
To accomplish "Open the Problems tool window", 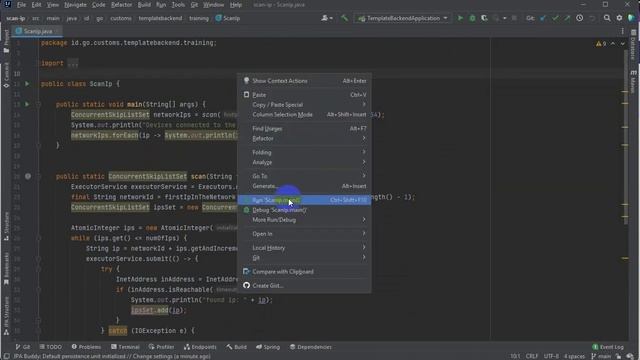I will tap(86, 347).
